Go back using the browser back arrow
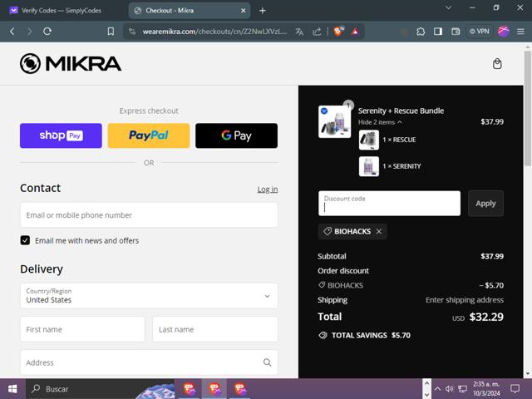The image size is (532, 399). coord(12,32)
